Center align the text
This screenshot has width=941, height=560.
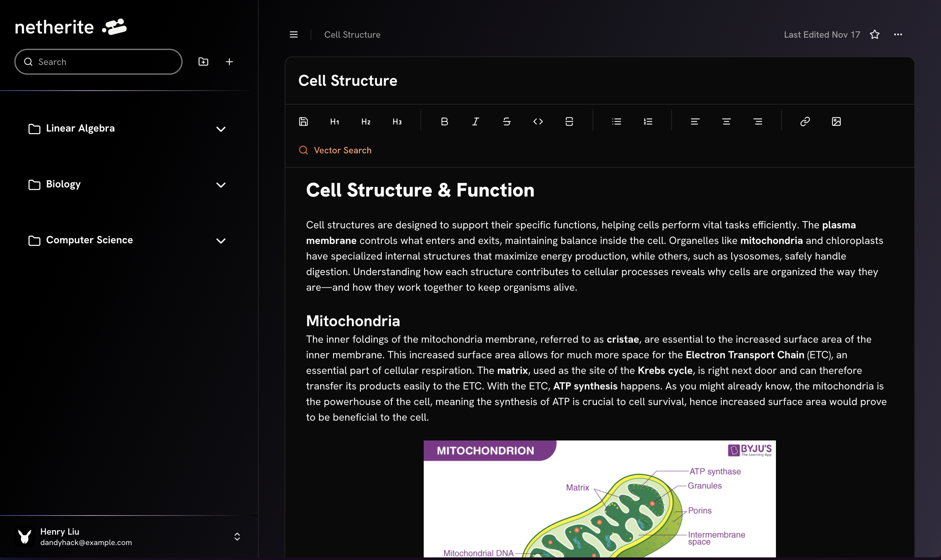click(726, 121)
